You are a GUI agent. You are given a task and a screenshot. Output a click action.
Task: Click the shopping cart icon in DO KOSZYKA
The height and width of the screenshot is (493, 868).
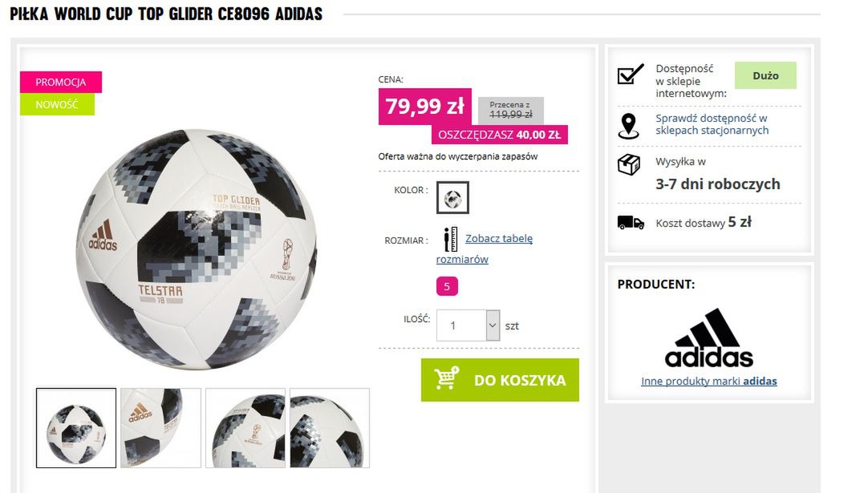(447, 378)
